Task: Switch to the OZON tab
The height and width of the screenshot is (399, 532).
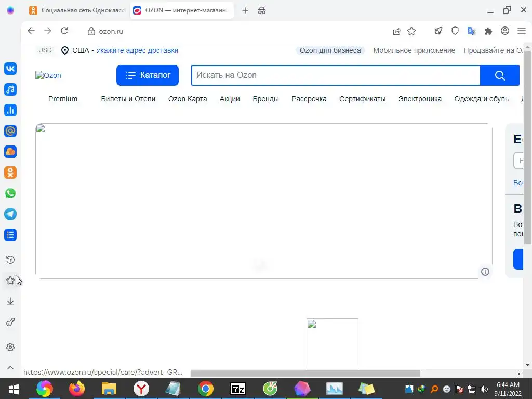Action: pos(181,10)
